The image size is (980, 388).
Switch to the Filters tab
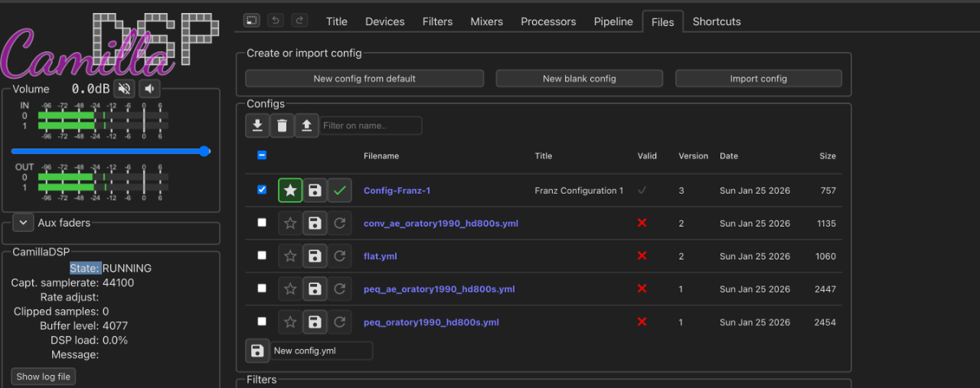[437, 21]
